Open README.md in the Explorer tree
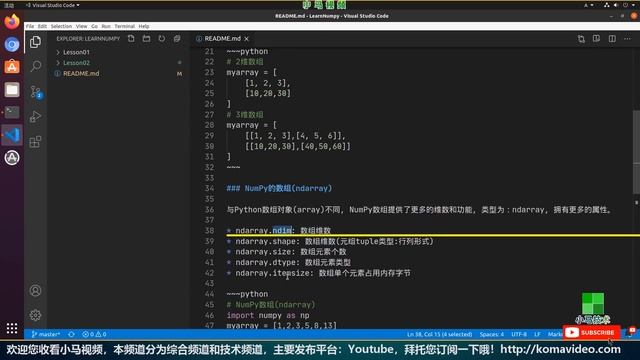This screenshot has width=640, height=360. coord(81,73)
